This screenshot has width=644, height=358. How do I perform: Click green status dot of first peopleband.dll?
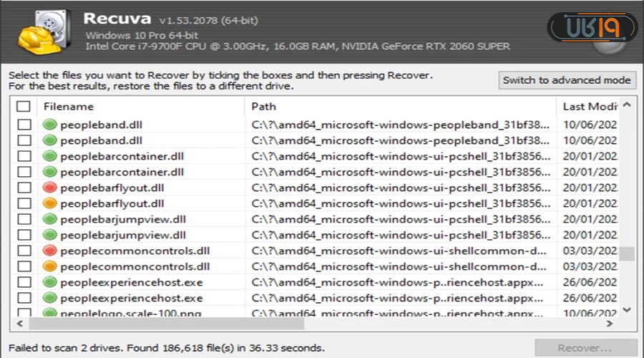coord(50,125)
